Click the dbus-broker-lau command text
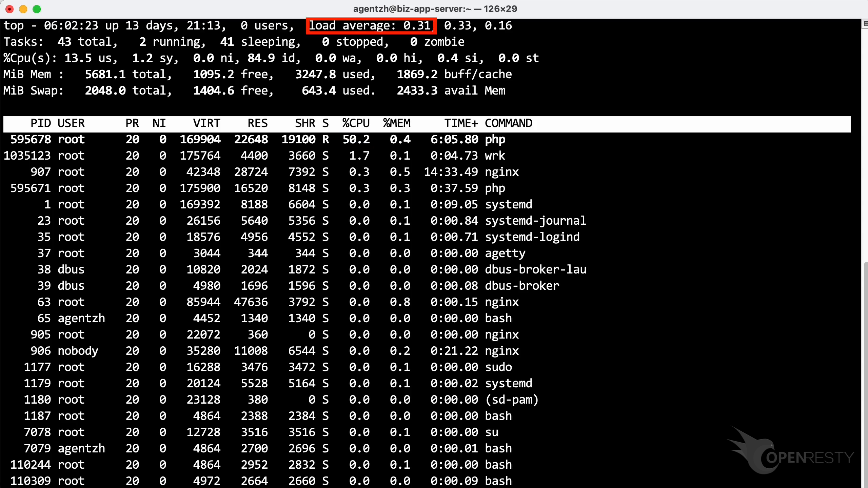Image resolution: width=868 pixels, height=488 pixels. [x=535, y=269]
